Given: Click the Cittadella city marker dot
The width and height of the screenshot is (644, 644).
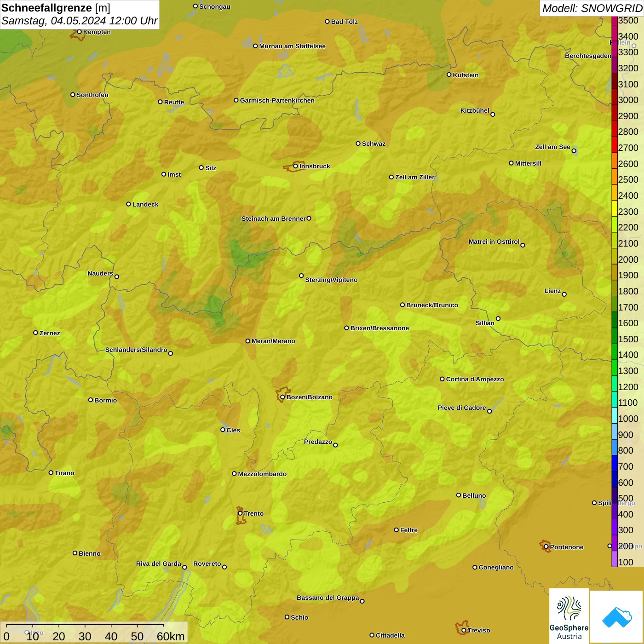Looking at the screenshot, I should click(x=372, y=635).
